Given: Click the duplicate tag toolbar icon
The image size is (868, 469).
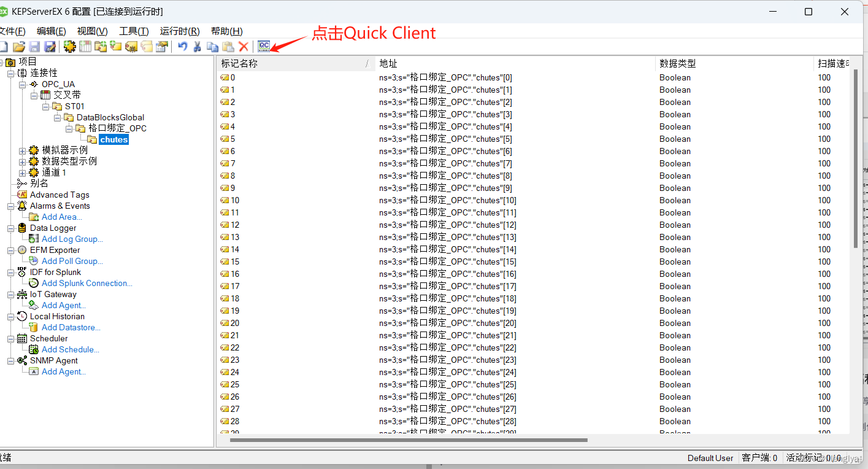Looking at the screenshot, I should point(147,46).
